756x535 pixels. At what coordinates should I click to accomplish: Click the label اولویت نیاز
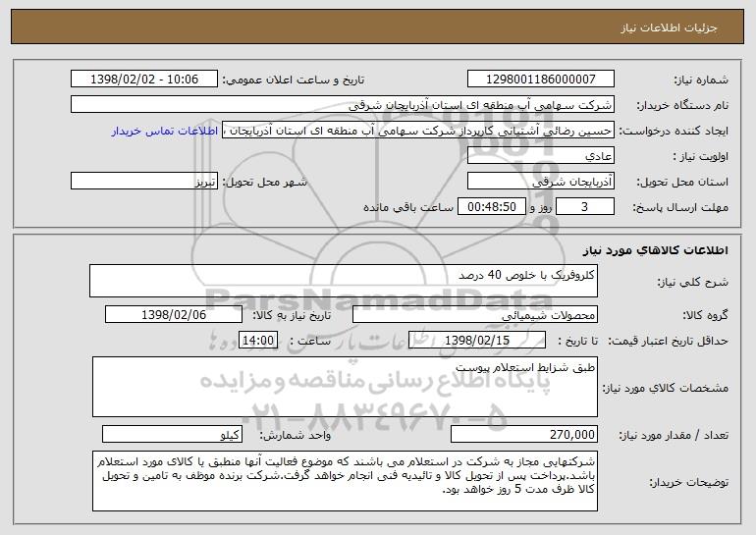tap(701, 156)
